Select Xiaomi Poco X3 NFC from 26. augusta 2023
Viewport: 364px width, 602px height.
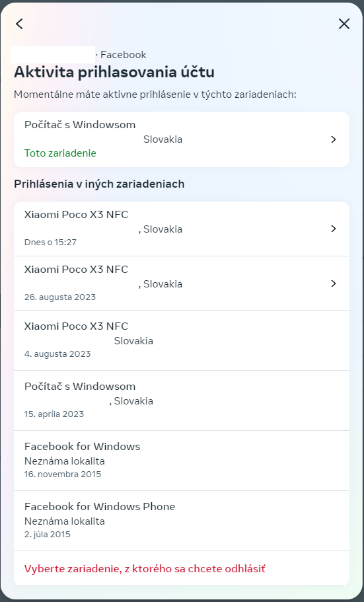point(182,283)
